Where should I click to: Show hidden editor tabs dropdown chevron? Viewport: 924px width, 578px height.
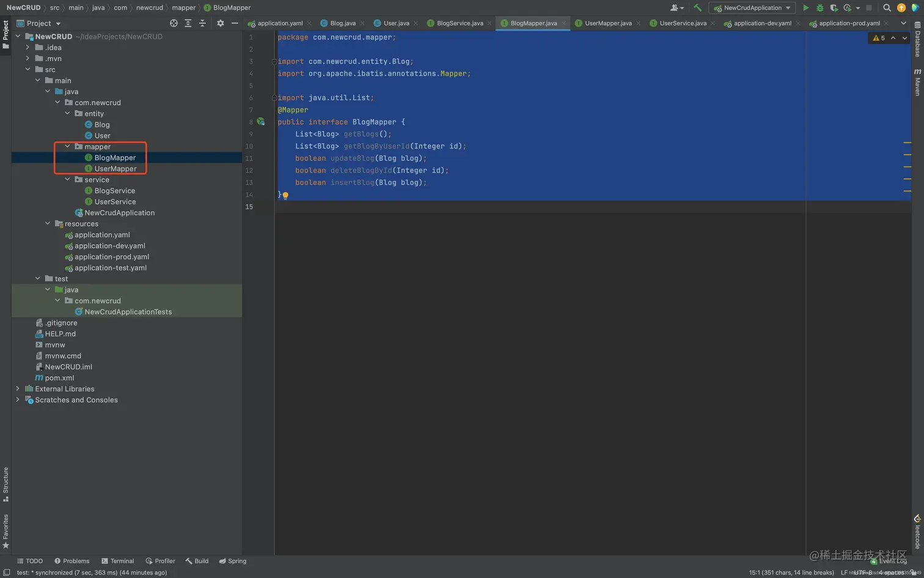pos(903,23)
